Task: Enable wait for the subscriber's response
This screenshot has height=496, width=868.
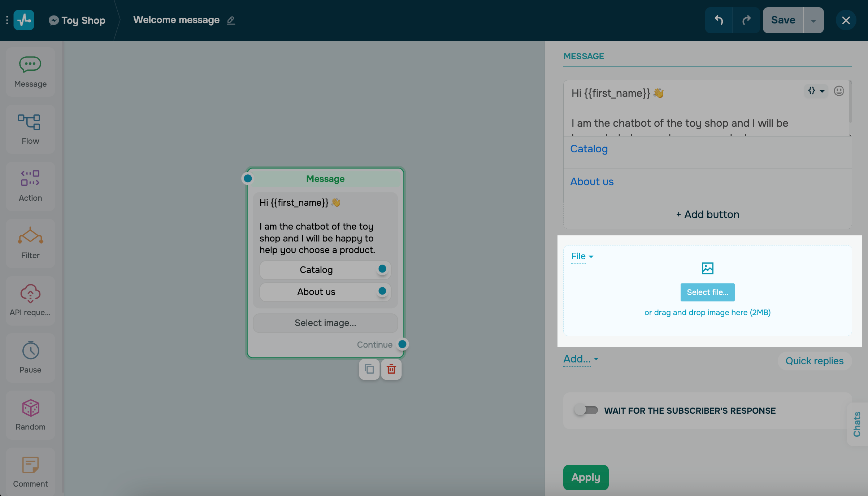Action: (x=586, y=410)
